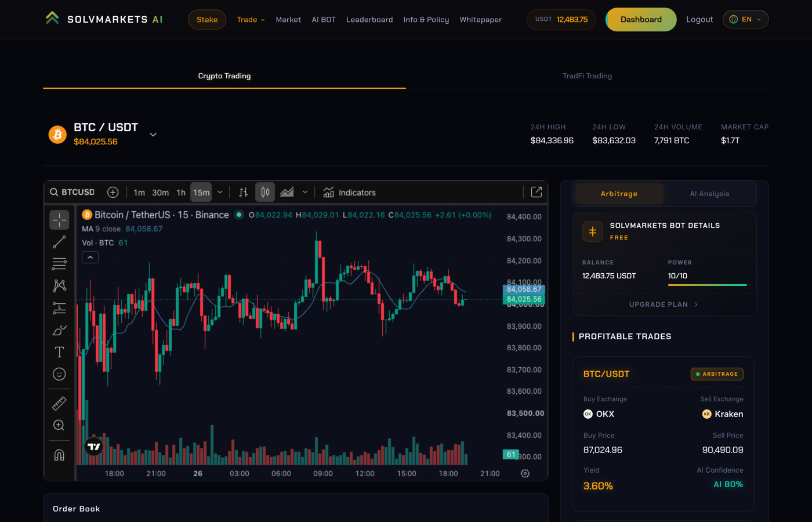The image size is (812, 522).
Task: Switch chart to area style
Action: 287,193
